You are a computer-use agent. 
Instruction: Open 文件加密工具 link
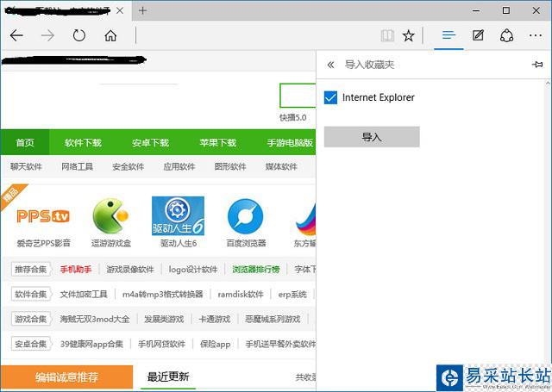(x=84, y=294)
